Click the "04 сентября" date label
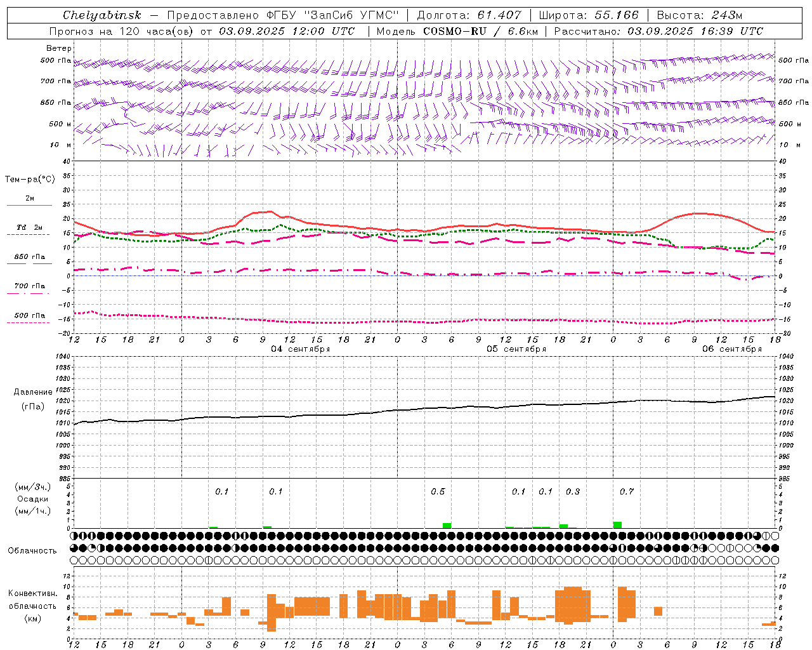 (x=301, y=349)
